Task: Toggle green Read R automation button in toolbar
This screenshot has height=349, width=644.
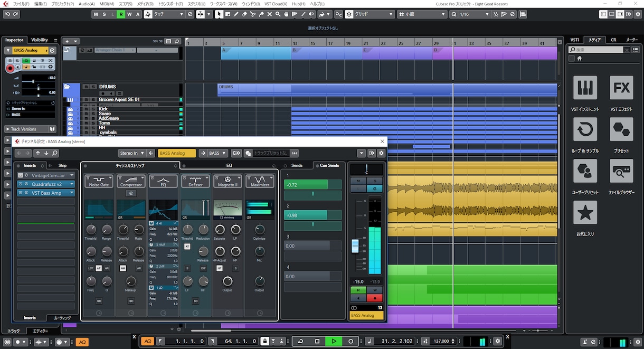Action: 121,14
